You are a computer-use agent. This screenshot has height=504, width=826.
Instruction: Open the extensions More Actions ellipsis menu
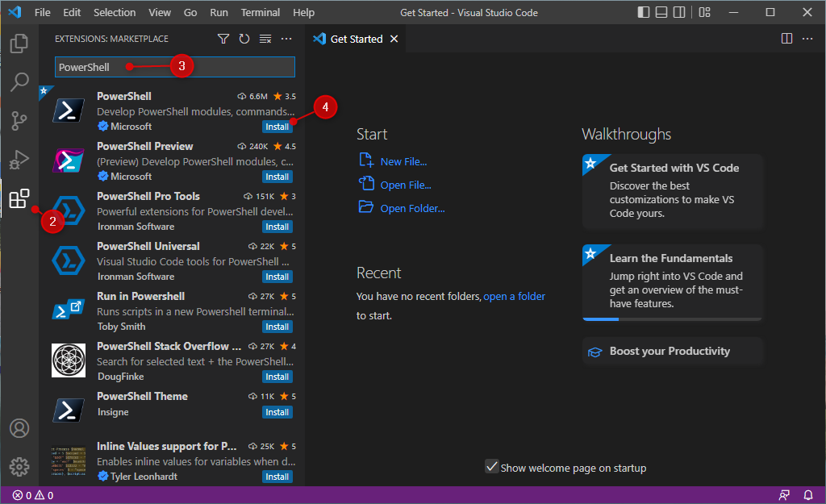[x=286, y=38]
